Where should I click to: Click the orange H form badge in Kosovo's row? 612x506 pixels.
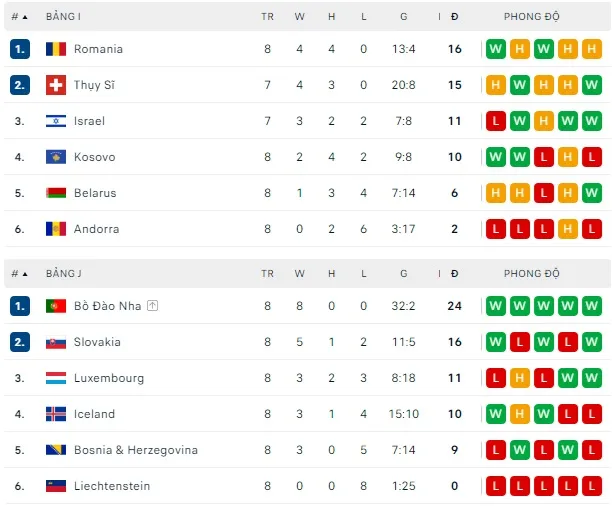pyautogui.click(x=567, y=157)
